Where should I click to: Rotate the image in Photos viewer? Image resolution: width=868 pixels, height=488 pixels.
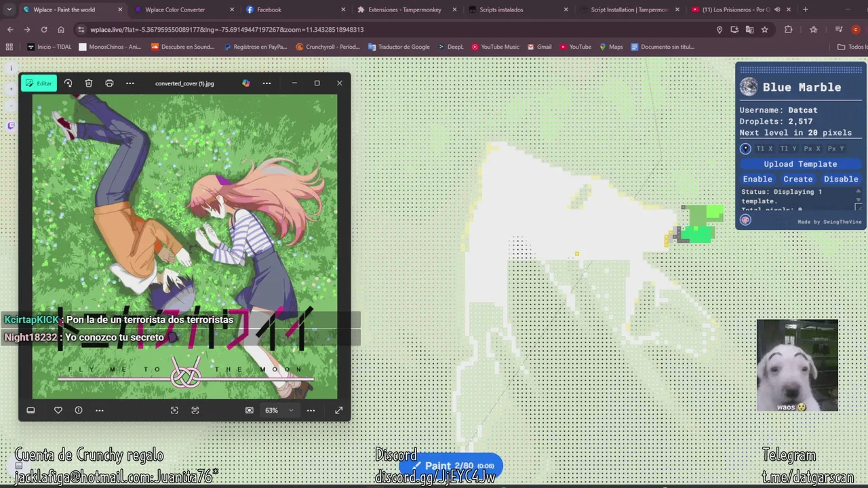coord(68,83)
